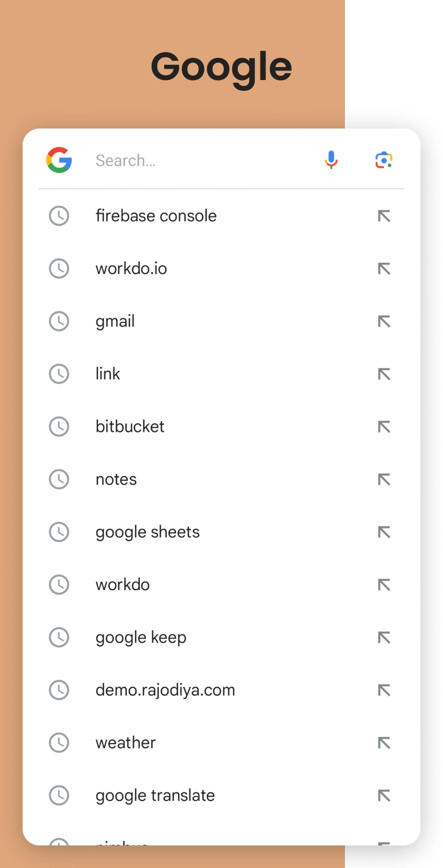Fill search with firebase console arrow
This screenshot has width=443, height=868.
point(384,216)
